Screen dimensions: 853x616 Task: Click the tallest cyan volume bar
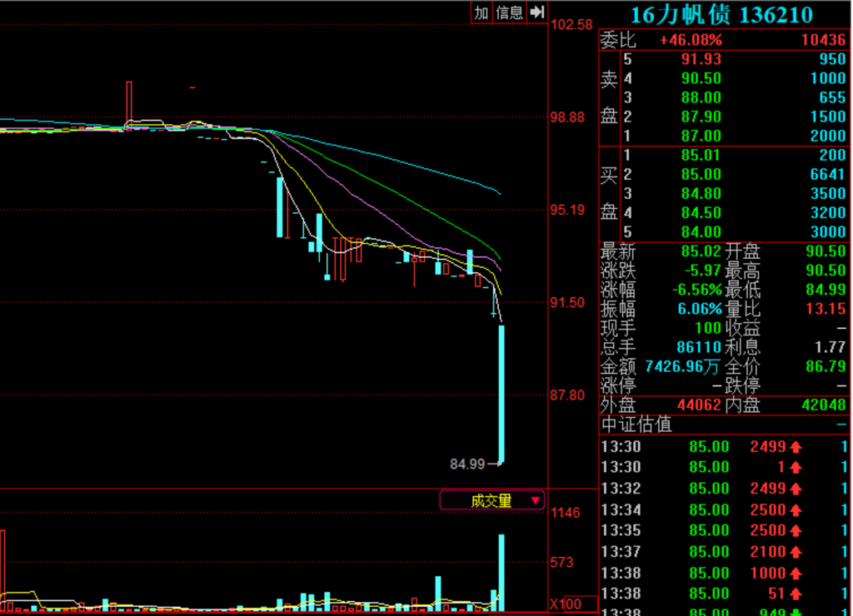click(501, 573)
